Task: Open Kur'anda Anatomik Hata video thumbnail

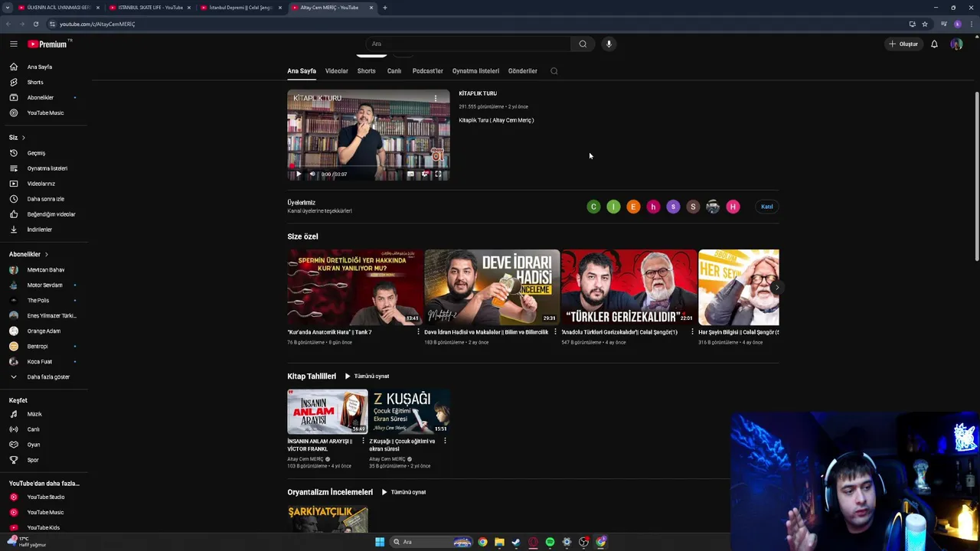Action: point(354,288)
